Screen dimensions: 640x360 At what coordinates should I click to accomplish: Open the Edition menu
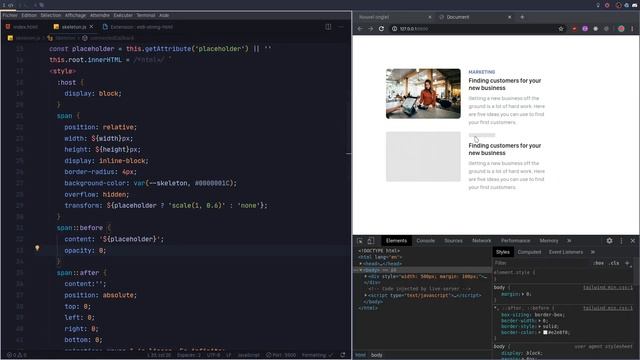pyautogui.click(x=29, y=15)
